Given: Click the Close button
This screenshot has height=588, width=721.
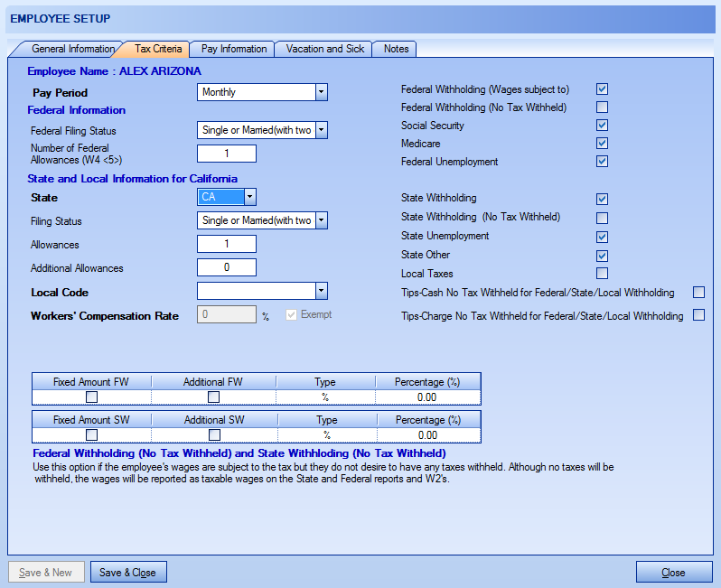Looking at the screenshot, I should point(673,573).
